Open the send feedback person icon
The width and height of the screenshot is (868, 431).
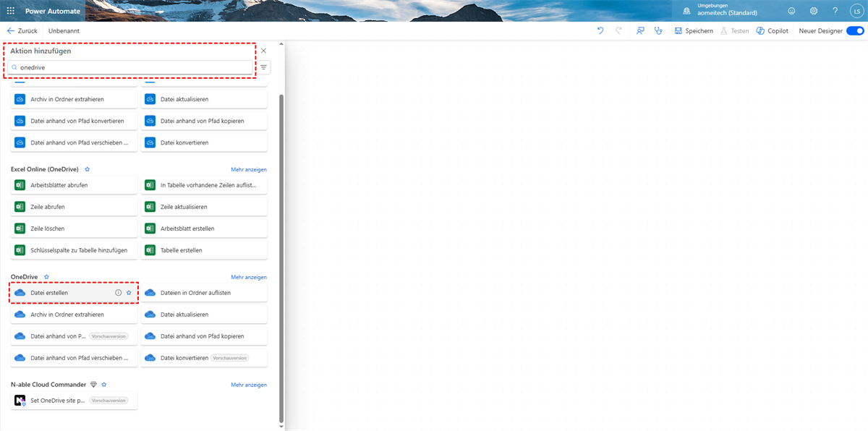pos(640,31)
